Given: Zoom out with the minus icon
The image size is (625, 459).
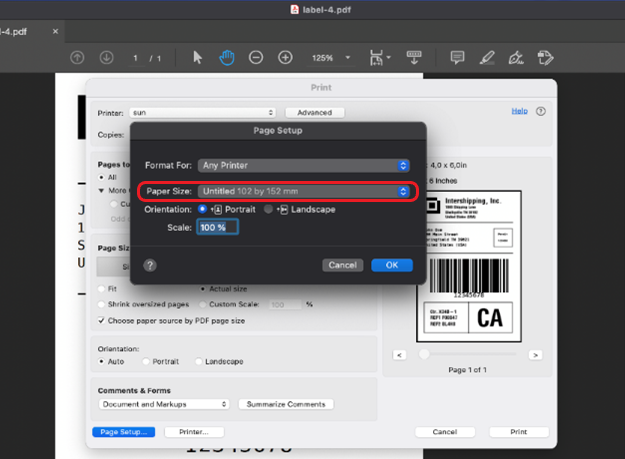Looking at the screenshot, I should (x=256, y=58).
